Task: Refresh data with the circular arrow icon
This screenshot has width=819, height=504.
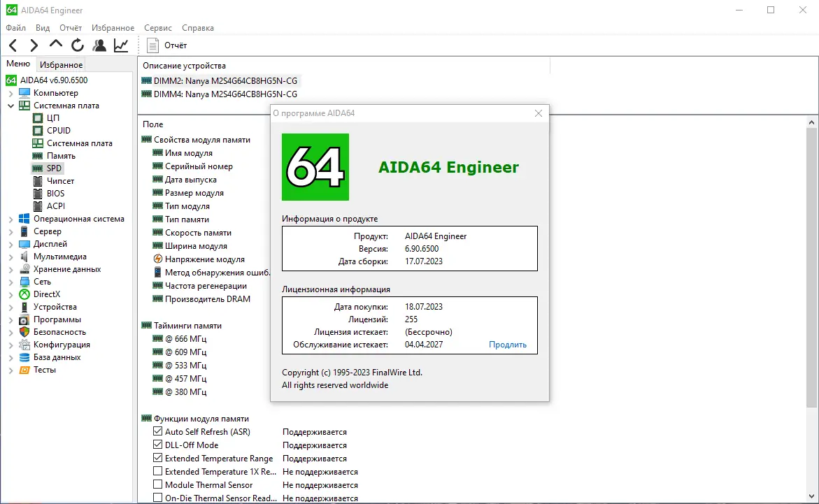Action: coord(78,45)
